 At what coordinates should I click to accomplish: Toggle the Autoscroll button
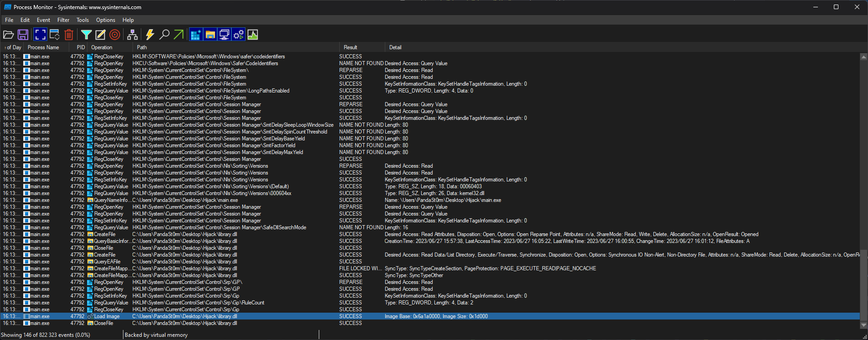pos(55,35)
